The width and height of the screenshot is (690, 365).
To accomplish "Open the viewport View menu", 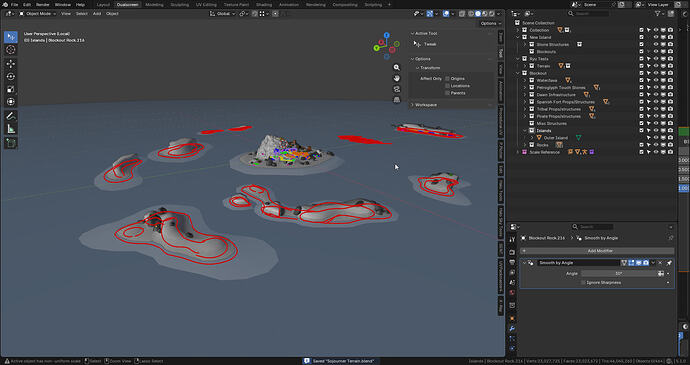I will (66, 14).
